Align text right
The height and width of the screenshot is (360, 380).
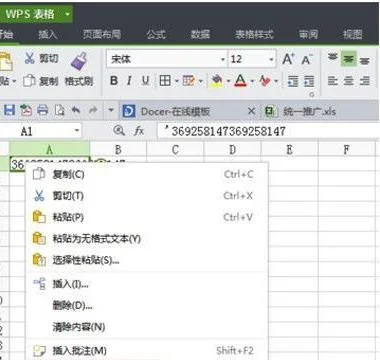click(365, 81)
